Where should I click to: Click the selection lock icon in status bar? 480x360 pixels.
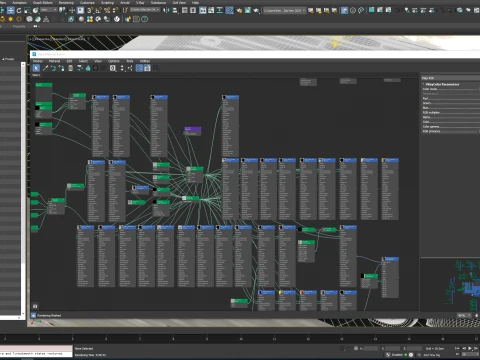(356, 348)
